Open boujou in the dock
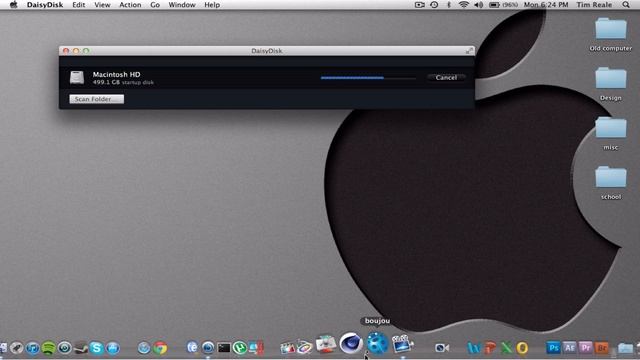 (x=377, y=343)
